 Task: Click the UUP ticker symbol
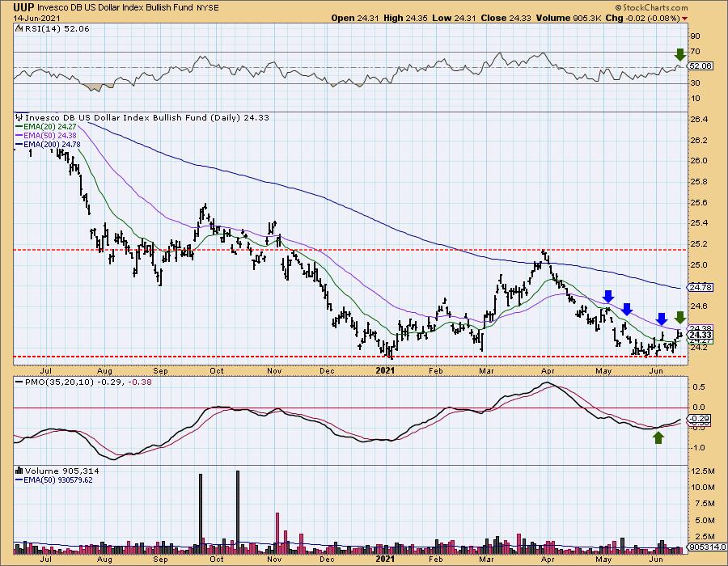tap(23, 7)
